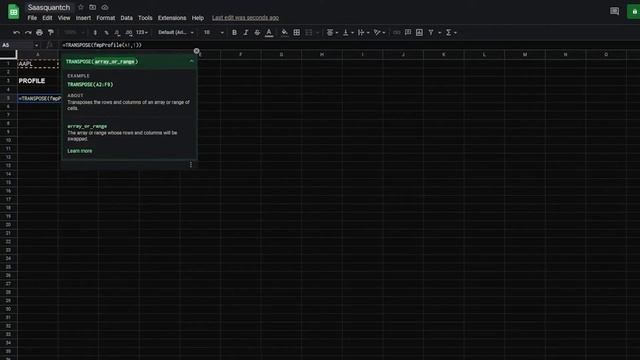Select row 10 header
Viewport: 640px width, 360px height.
[8, 140]
